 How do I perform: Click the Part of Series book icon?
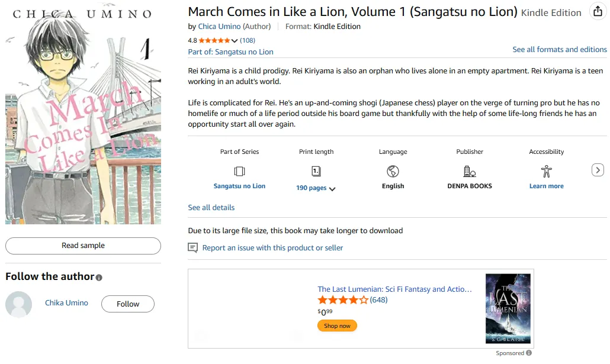point(239,172)
